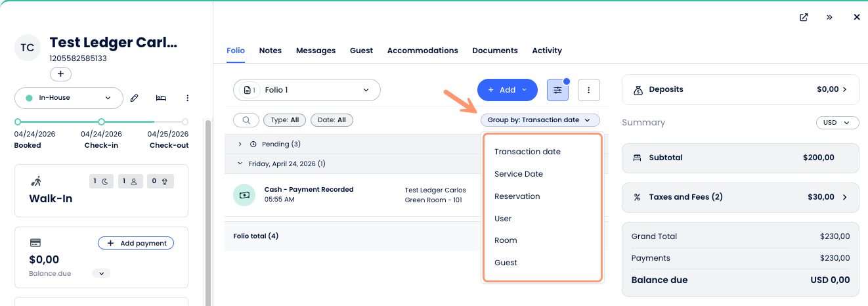Open the Type: All filter

pos(285,120)
